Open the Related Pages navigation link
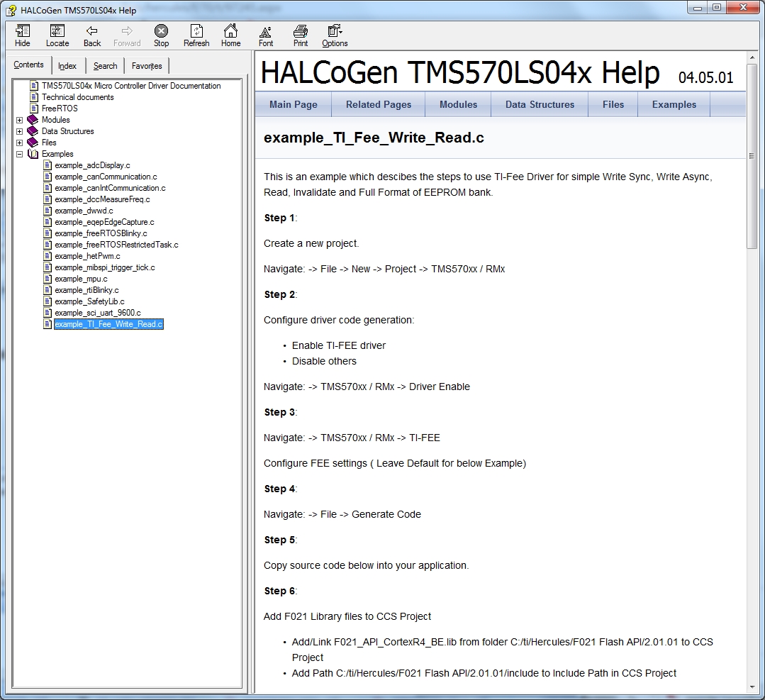Viewport: 765px width, 700px height. pos(379,104)
